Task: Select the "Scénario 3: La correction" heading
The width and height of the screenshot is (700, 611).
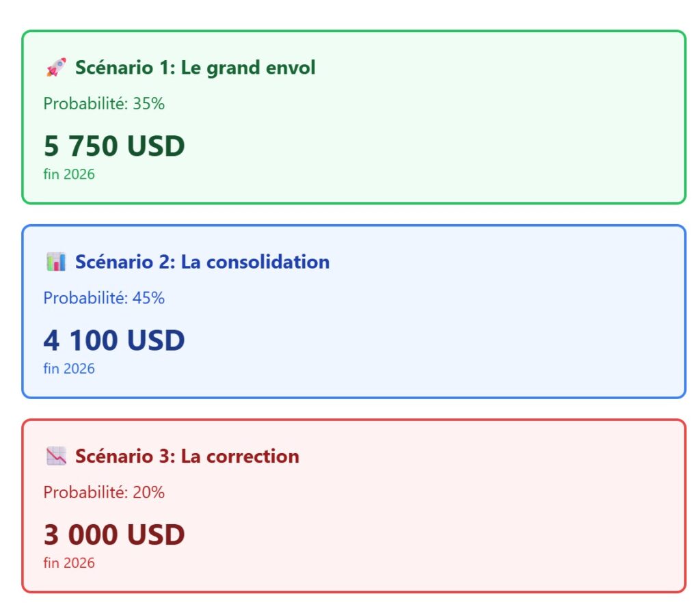Action: click(x=187, y=456)
